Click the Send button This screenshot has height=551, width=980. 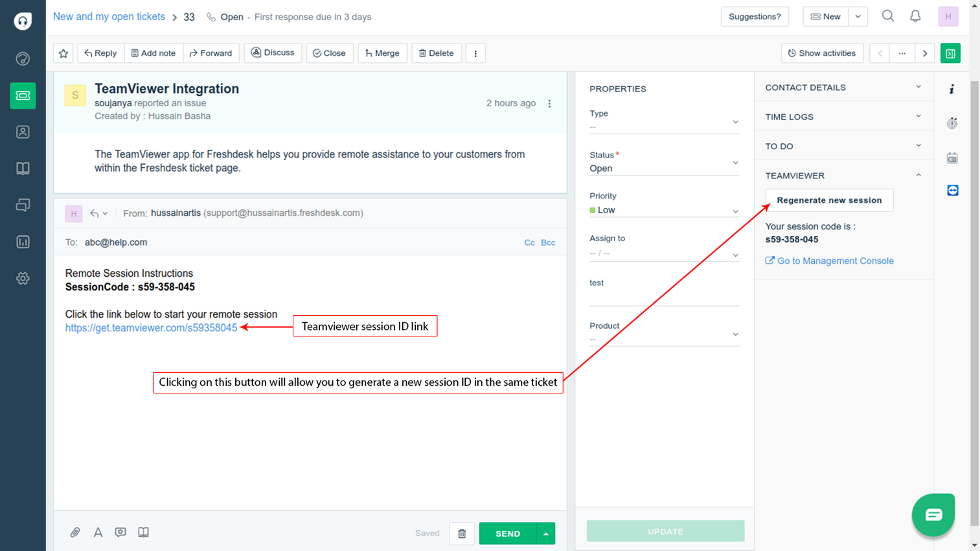pos(508,533)
